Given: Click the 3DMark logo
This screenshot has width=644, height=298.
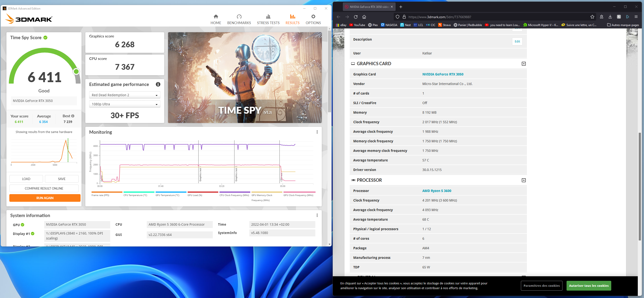Looking at the screenshot, I should 29,19.
